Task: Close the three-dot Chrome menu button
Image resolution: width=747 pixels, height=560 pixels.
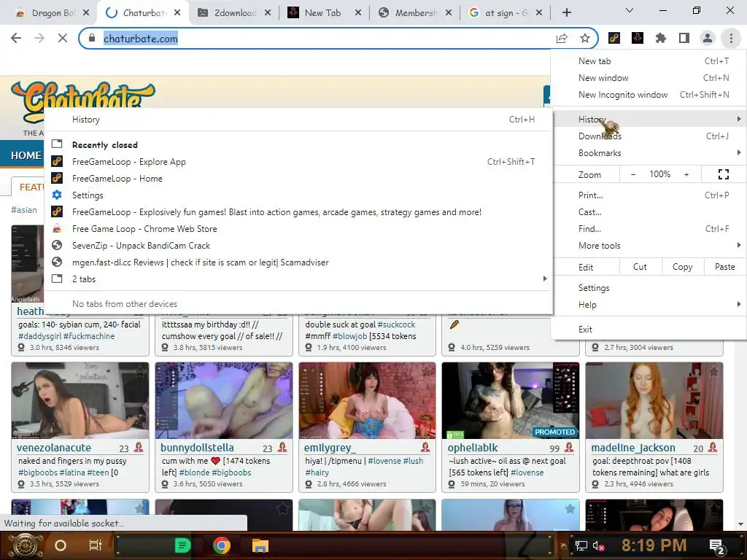Action: [731, 38]
